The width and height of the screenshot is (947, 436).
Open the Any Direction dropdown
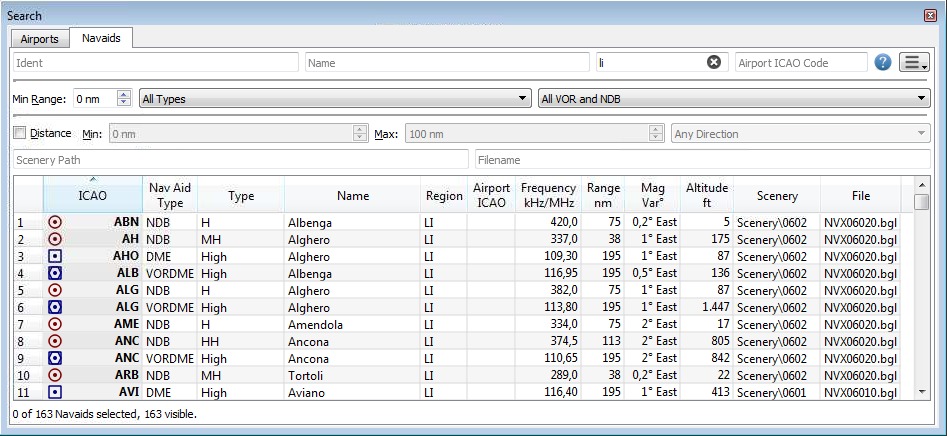pyautogui.click(x=801, y=133)
